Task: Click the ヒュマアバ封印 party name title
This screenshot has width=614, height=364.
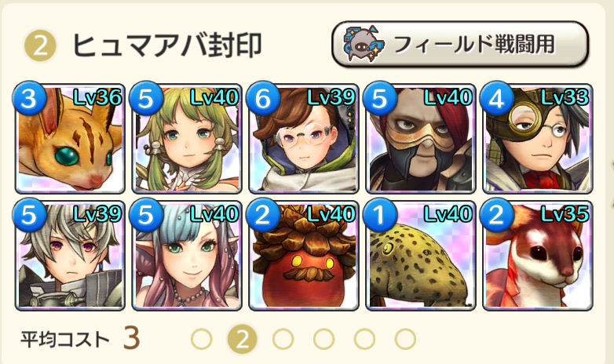Action: (167, 45)
